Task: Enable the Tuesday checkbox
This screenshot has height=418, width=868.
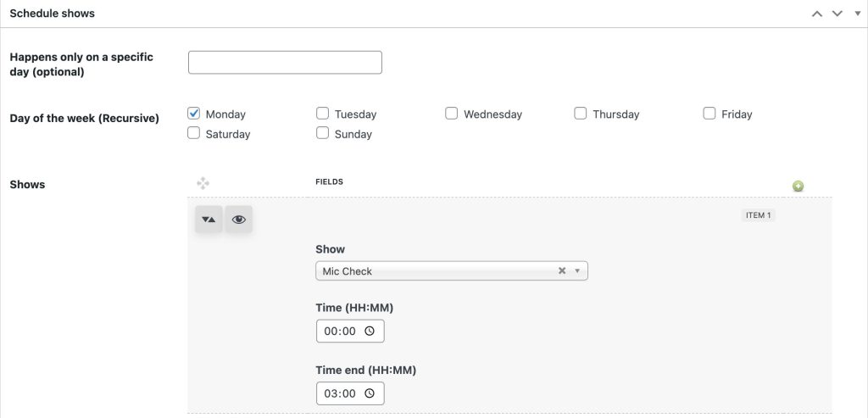Action: coord(323,113)
